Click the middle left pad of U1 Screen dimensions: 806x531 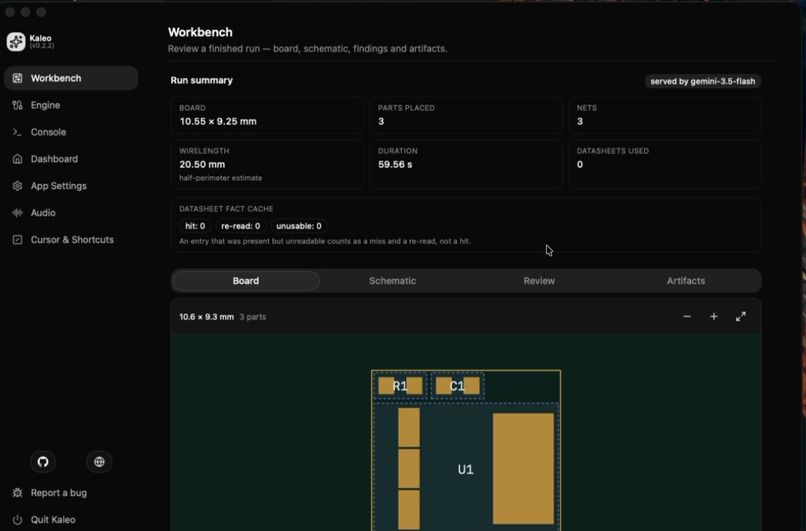[409, 468]
